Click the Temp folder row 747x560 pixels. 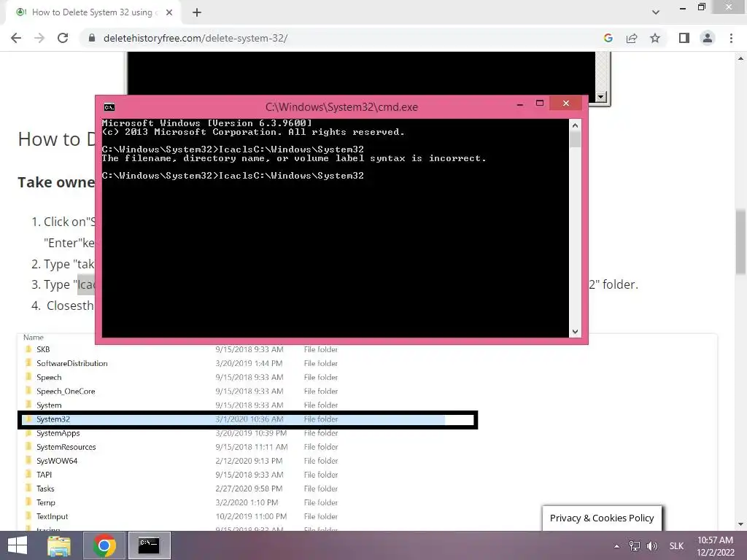[181, 502]
